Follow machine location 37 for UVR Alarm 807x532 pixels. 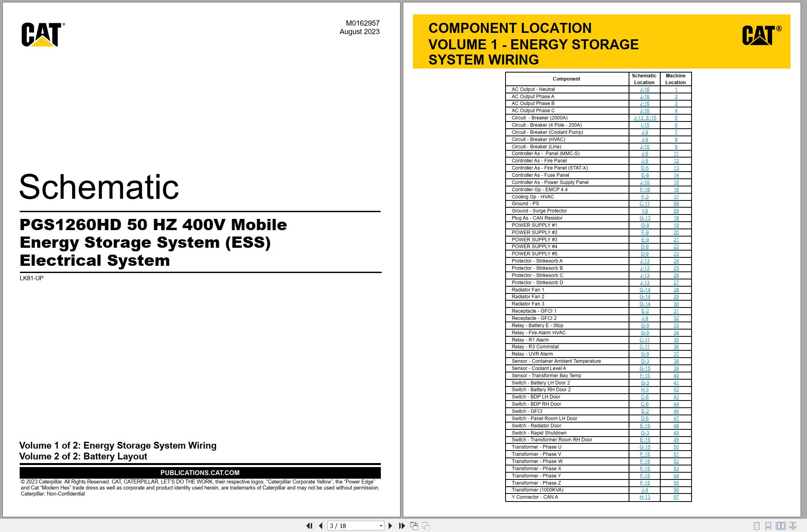(676, 354)
